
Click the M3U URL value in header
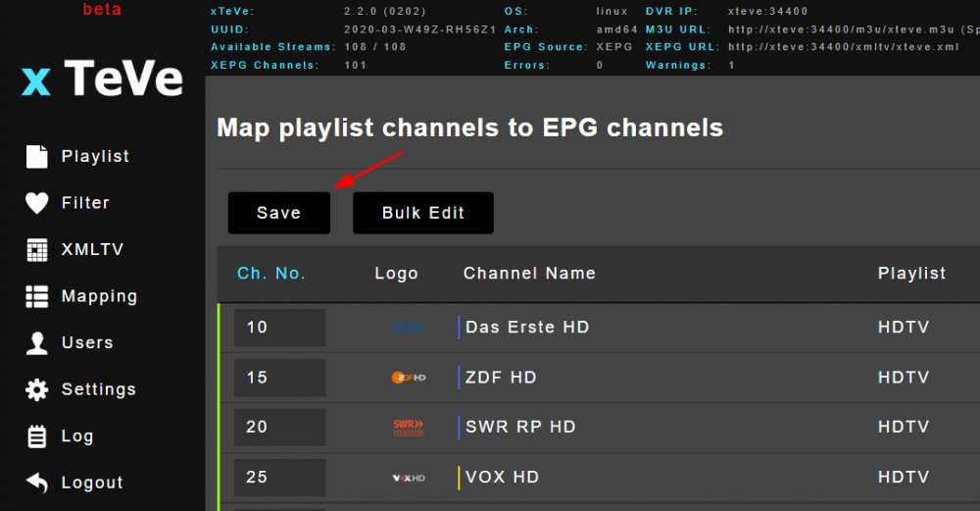(854, 29)
